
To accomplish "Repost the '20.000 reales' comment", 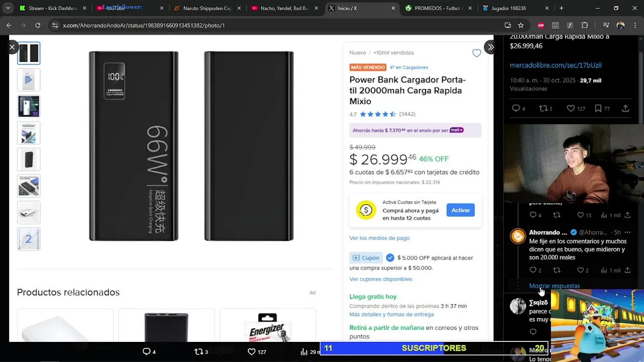I will coord(556,270).
